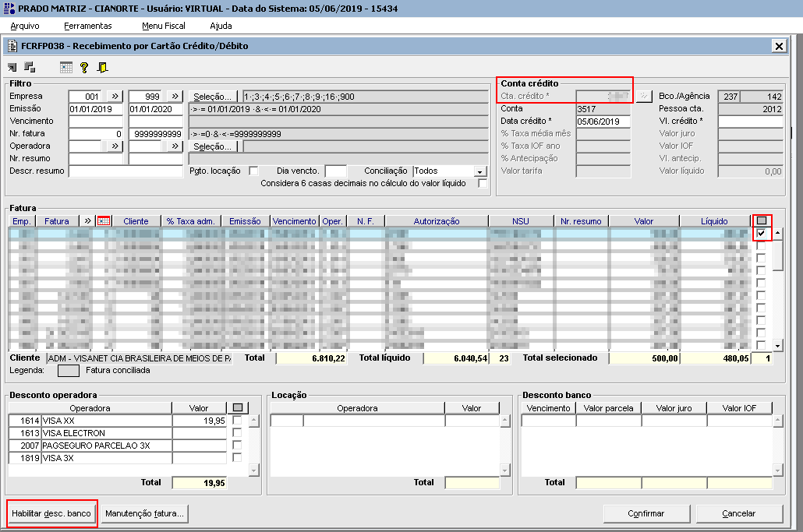Click the Emissão end date field 01/01/2020
Screen dimensions: 803x532
tap(156, 109)
